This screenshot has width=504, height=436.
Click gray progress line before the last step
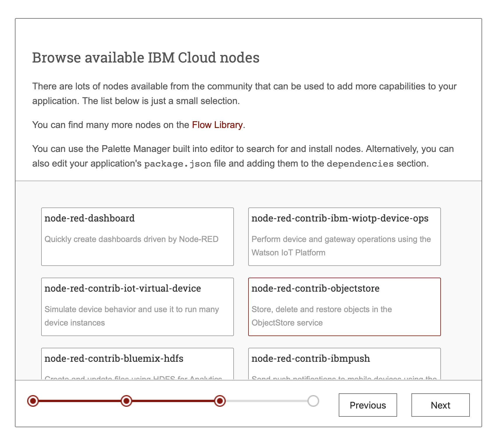[x=266, y=401]
